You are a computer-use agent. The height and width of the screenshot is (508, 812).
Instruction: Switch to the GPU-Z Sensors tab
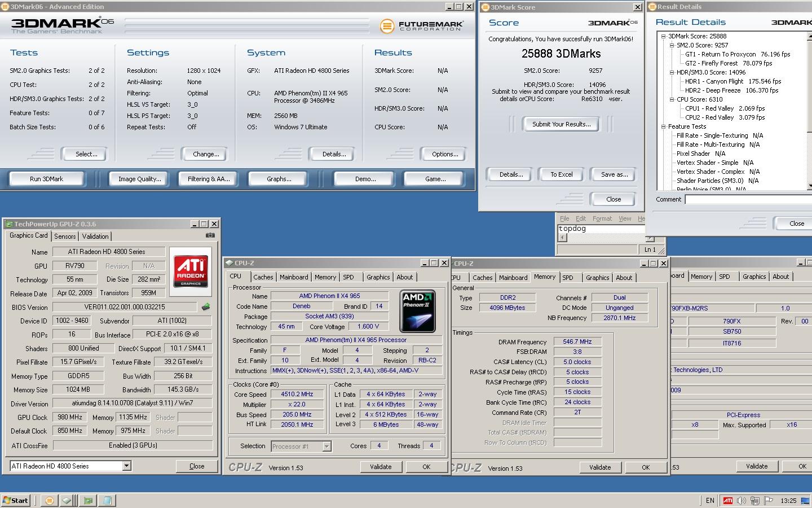[65, 237]
